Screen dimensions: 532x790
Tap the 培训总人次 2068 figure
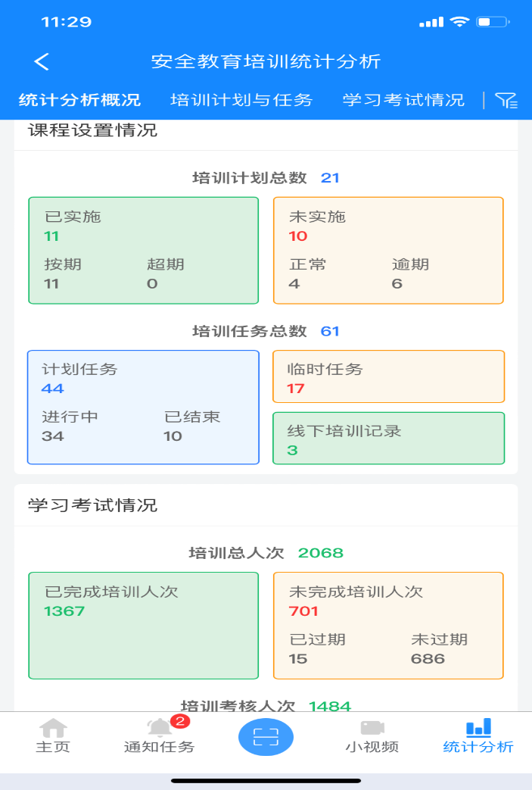click(x=321, y=553)
